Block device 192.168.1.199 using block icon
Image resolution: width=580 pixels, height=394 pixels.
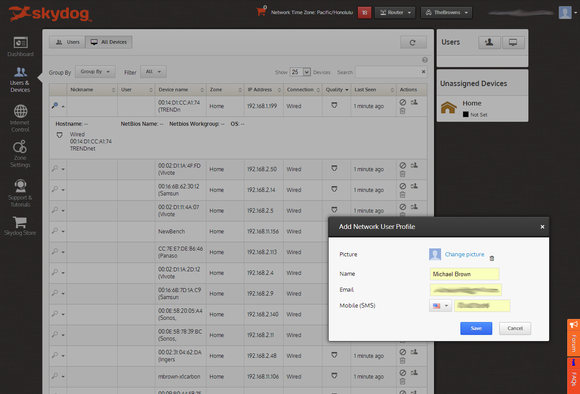click(403, 102)
